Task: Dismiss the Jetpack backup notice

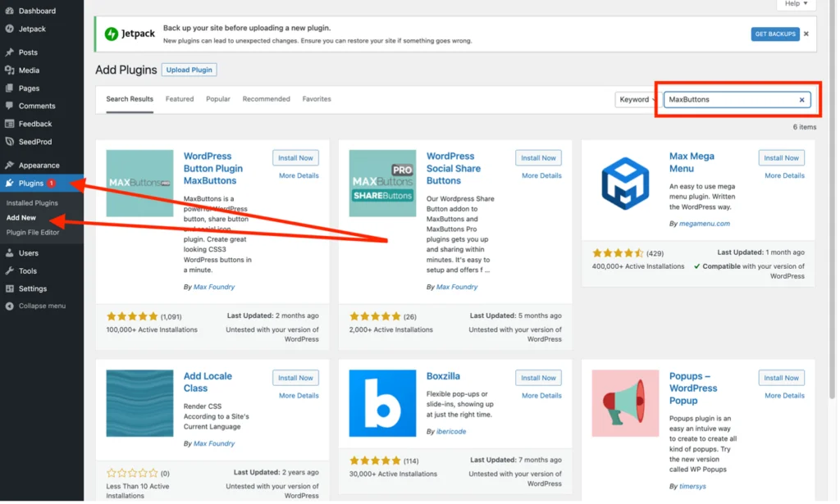Action: click(808, 34)
